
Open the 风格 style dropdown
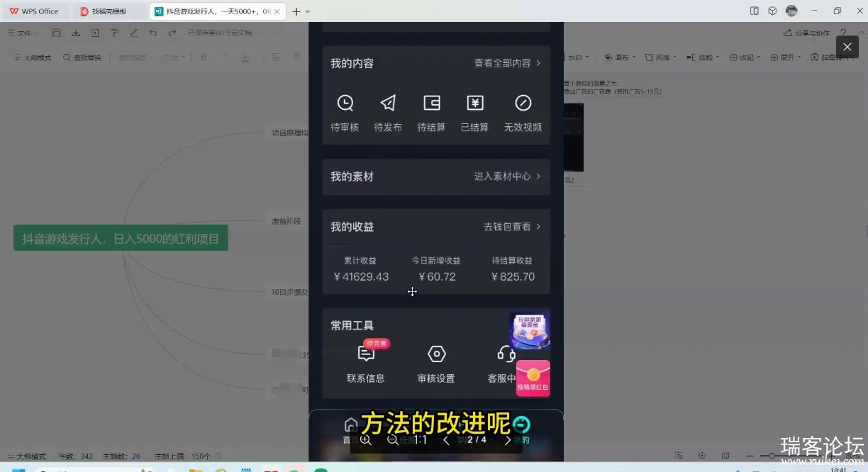(661, 57)
